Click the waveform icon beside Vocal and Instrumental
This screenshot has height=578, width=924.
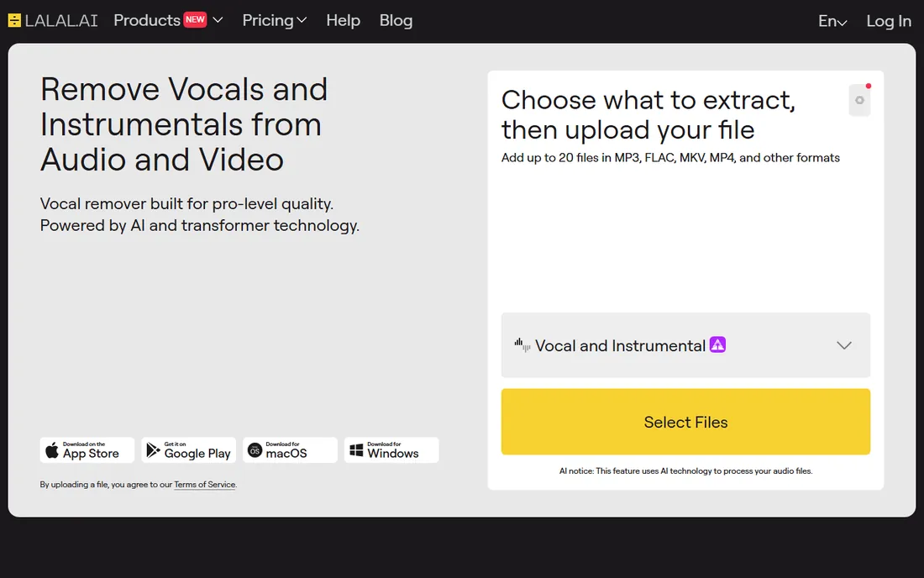pyautogui.click(x=522, y=344)
